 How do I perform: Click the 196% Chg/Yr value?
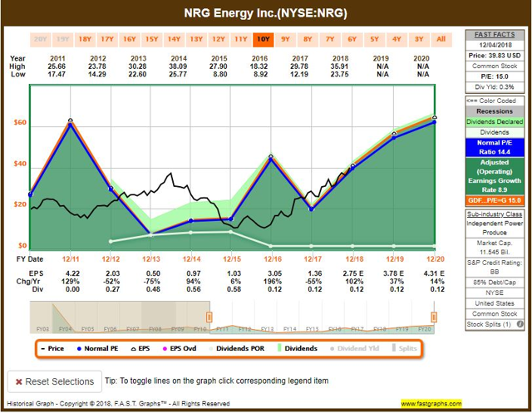pyautogui.click(x=273, y=282)
